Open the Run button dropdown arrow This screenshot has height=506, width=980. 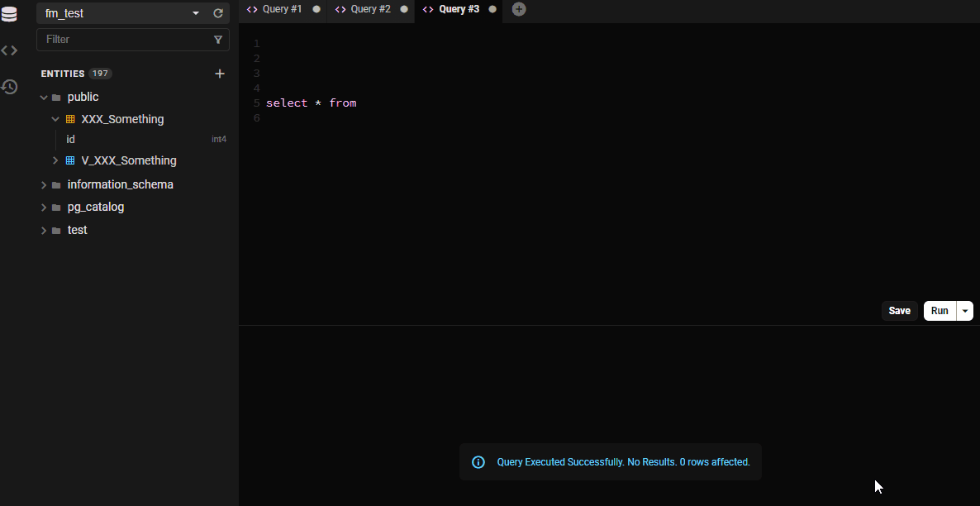tap(963, 310)
